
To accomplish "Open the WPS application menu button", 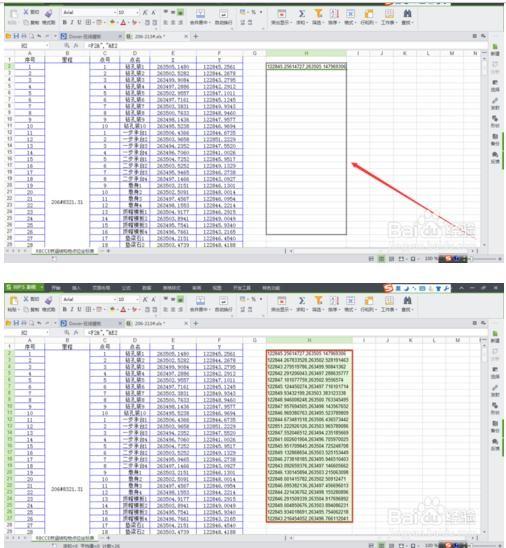I will (24, 287).
